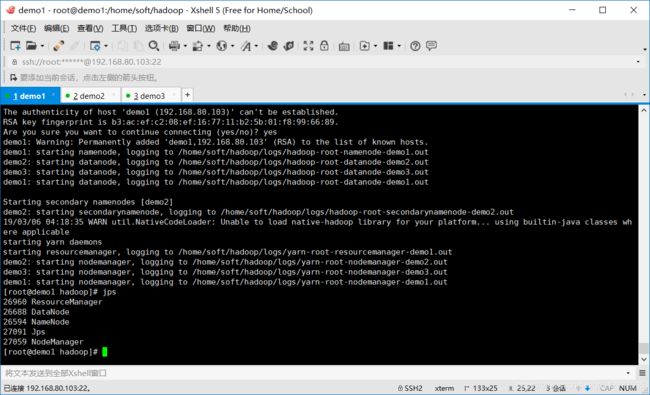Click the NUM indicator in status bar
The height and width of the screenshot is (395, 650).
[628, 388]
